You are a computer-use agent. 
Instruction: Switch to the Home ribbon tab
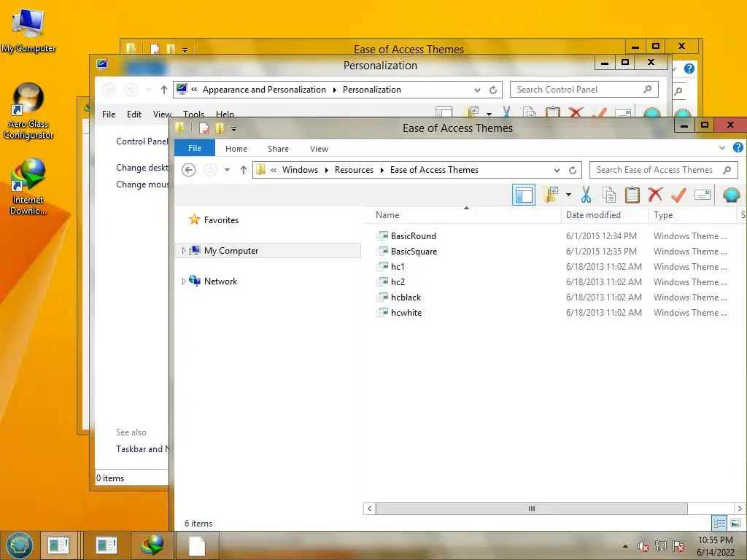click(x=236, y=149)
